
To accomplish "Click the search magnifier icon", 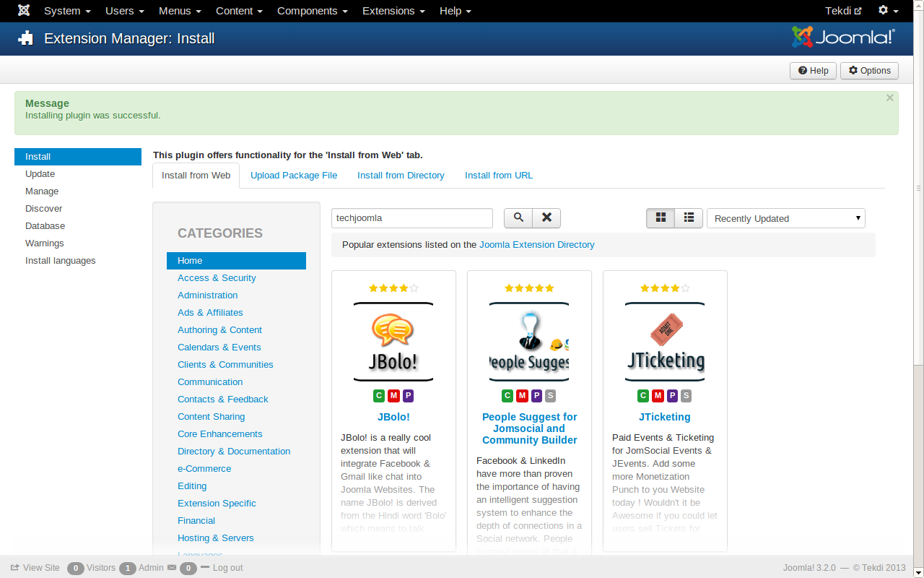I will tap(518, 217).
